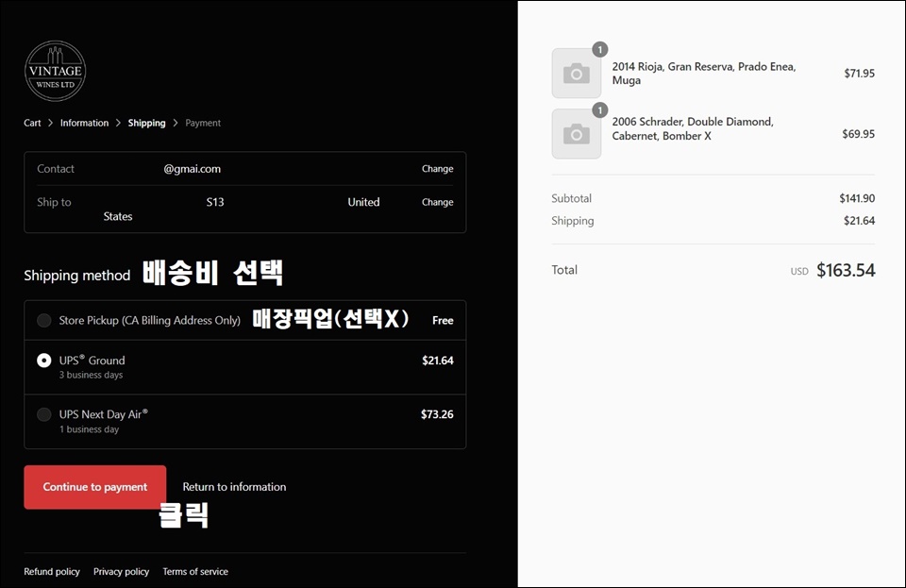The image size is (906, 588).
Task: Click the chevron between Cart and Information
Action: click(51, 123)
